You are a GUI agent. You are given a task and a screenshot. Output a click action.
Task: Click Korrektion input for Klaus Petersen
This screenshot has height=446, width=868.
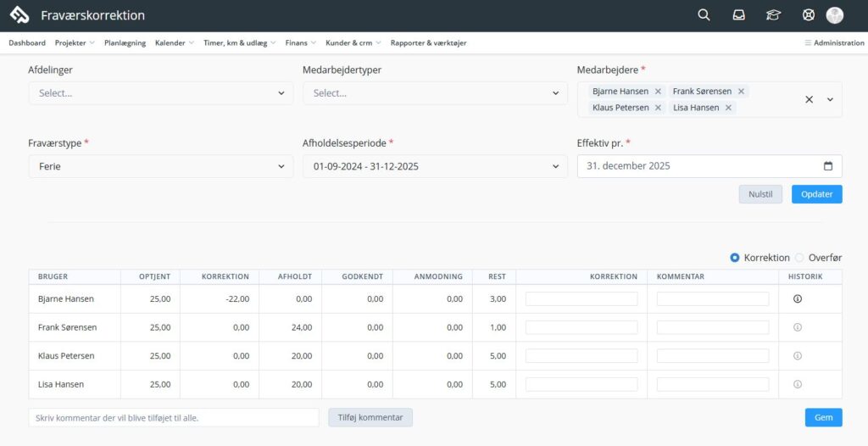581,356
